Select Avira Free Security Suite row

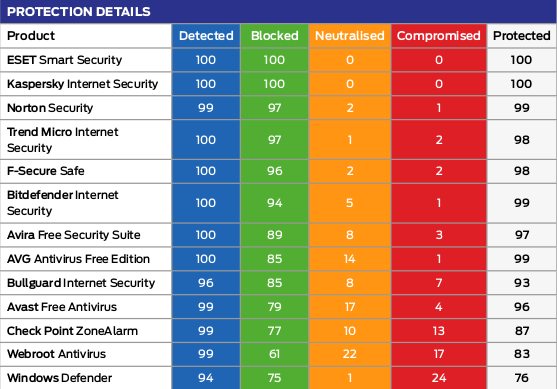point(278,235)
